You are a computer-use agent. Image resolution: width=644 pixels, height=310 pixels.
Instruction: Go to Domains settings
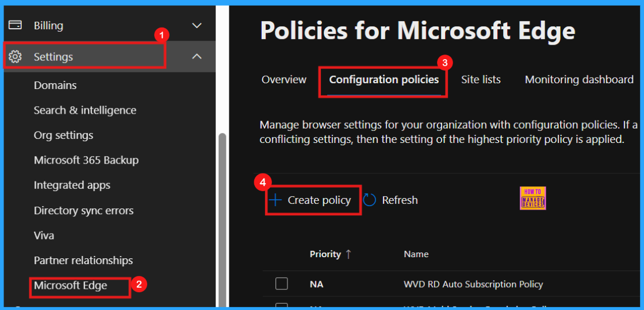tap(55, 86)
